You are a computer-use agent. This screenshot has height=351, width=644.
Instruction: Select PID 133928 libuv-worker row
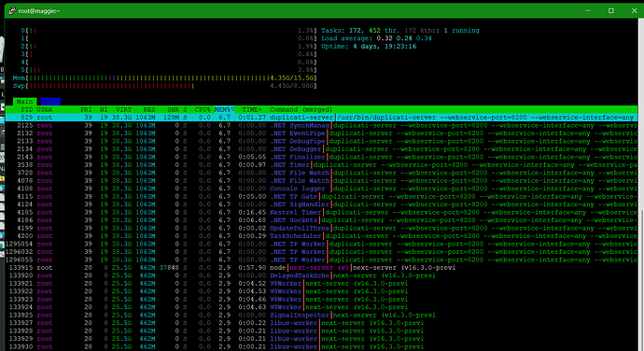point(321,330)
